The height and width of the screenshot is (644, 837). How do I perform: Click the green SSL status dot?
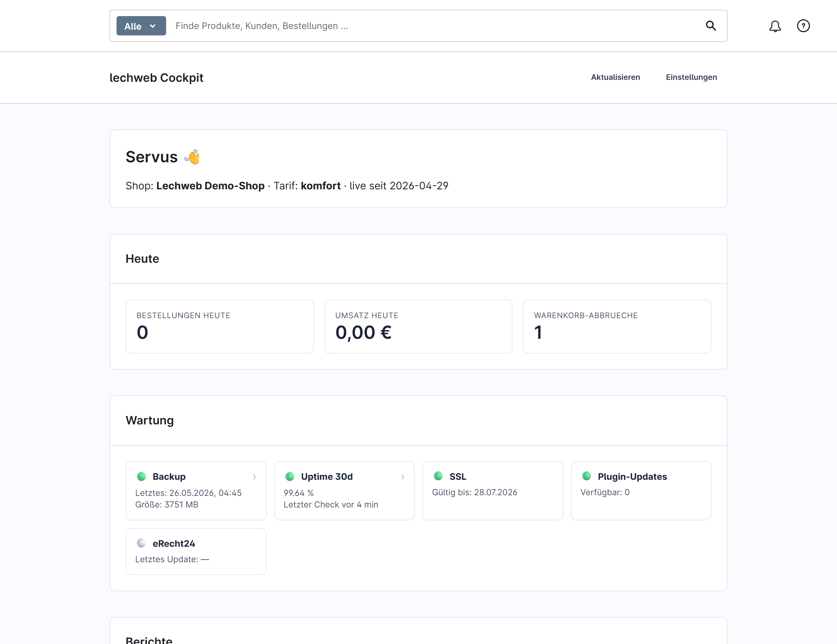tap(438, 476)
